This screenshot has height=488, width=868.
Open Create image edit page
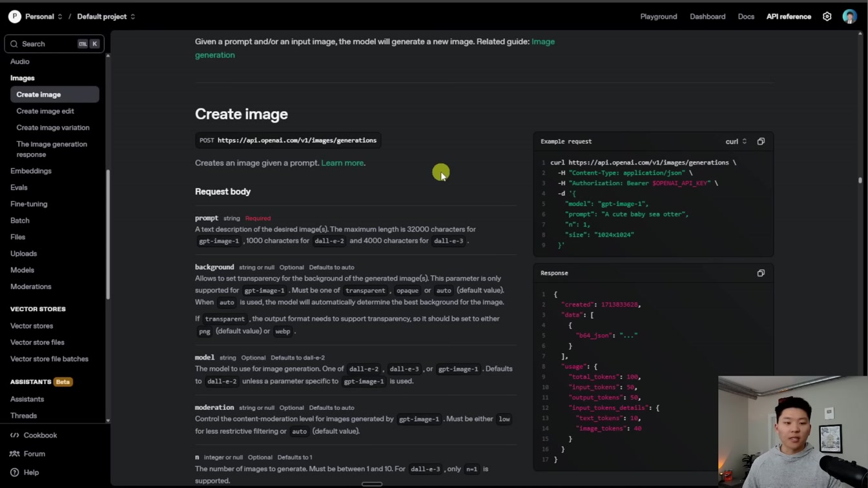45,111
